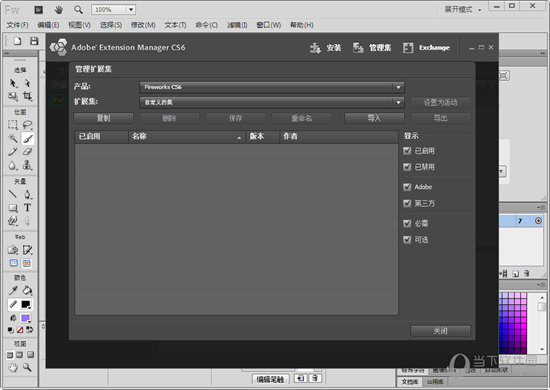Select the Brush tool
Image resolution: width=550 pixels, height=390 pixels.
[x=27, y=139]
